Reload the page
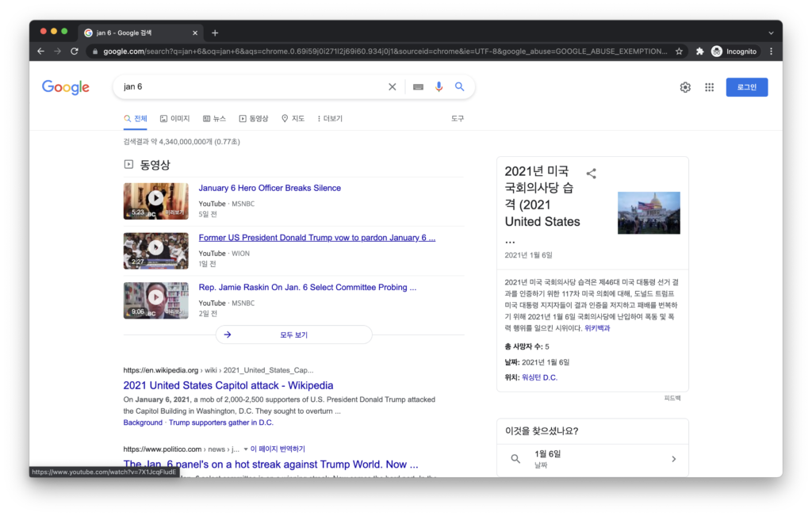Screen dimensions: 812x516 (x=75, y=52)
